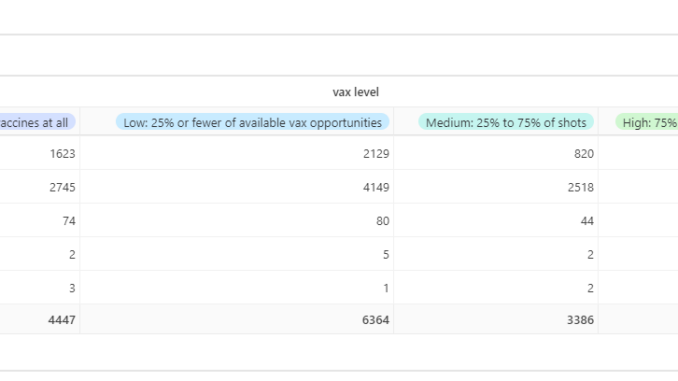Image resolution: width=678 pixels, height=381 pixels.
Task: Click the cell showing 1623
Action: [39, 154]
